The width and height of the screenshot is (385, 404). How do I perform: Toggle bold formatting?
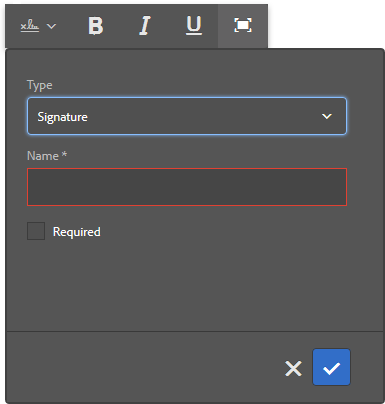pyautogui.click(x=96, y=26)
